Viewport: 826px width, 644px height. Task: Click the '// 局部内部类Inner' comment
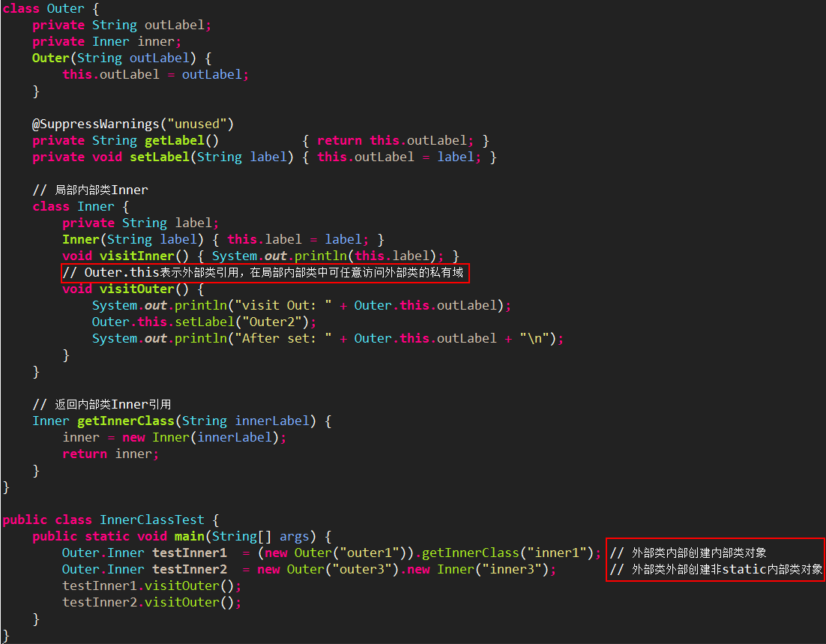[90, 190]
